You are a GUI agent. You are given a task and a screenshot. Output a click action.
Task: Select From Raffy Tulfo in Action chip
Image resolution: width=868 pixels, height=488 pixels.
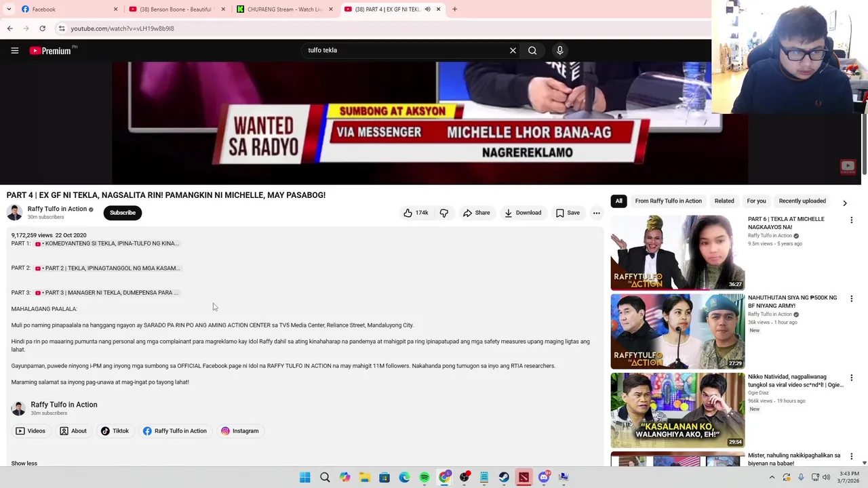coord(668,201)
